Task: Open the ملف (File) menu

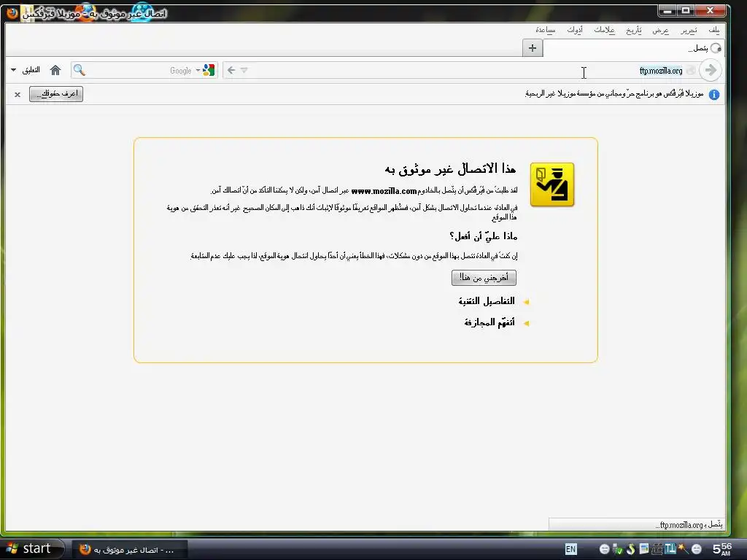Action: (x=713, y=31)
